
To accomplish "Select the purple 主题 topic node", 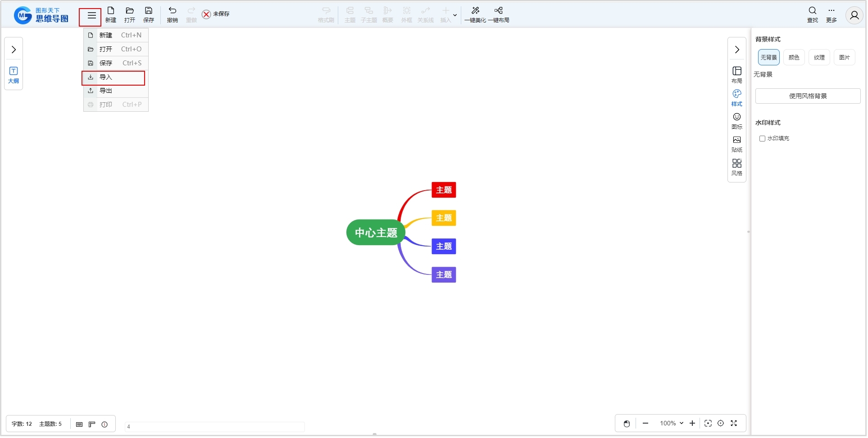I will 444,275.
